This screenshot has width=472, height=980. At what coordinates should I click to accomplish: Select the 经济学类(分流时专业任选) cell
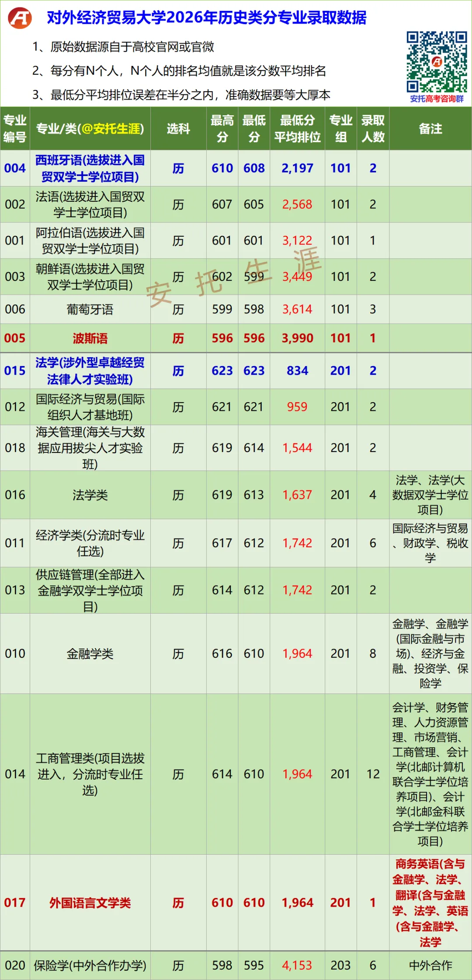(90, 543)
